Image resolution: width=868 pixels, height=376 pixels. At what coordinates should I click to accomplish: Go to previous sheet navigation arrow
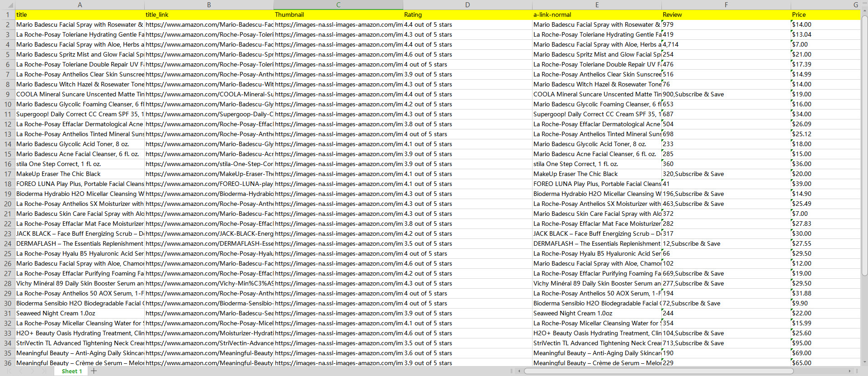pos(21,371)
